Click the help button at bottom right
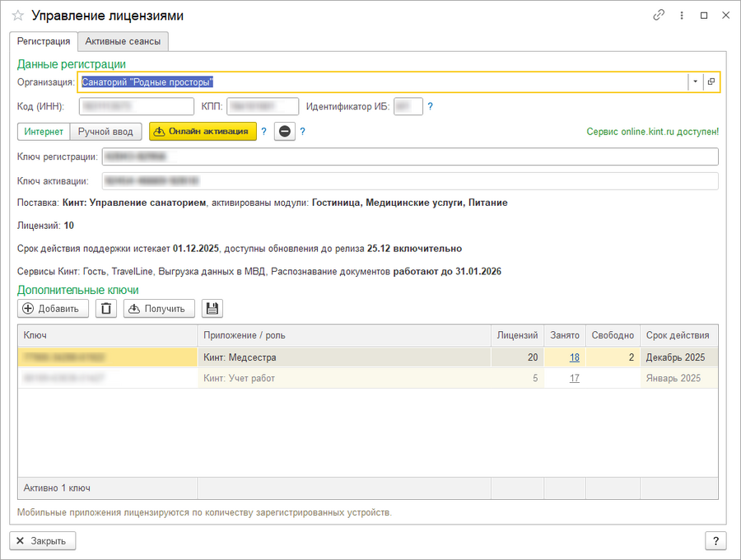Screen dimensions: 741x560 pyautogui.click(x=715, y=540)
